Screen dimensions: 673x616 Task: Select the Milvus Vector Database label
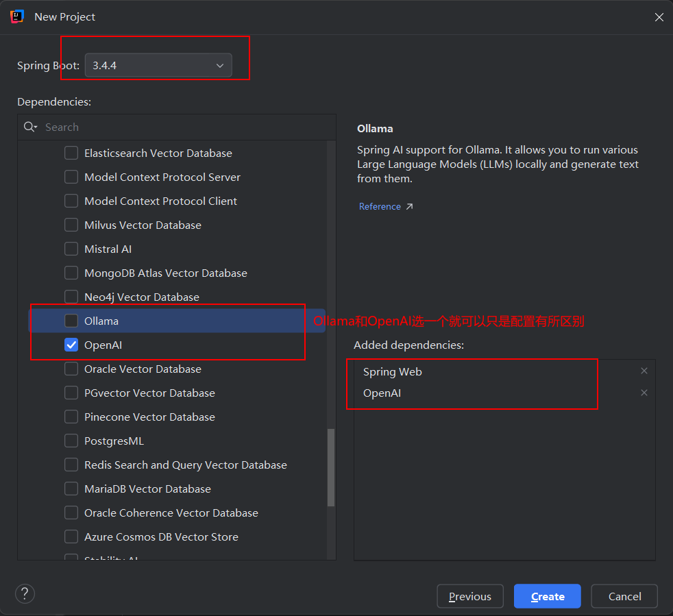[x=143, y=225]
